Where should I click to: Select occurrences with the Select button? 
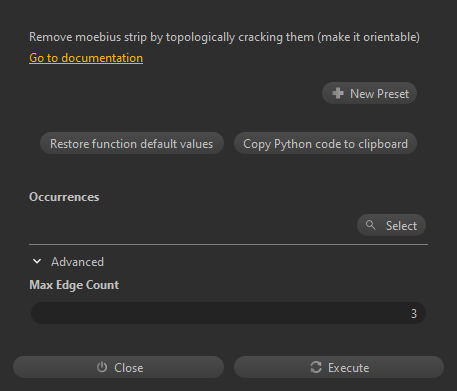tap(391, 225)
